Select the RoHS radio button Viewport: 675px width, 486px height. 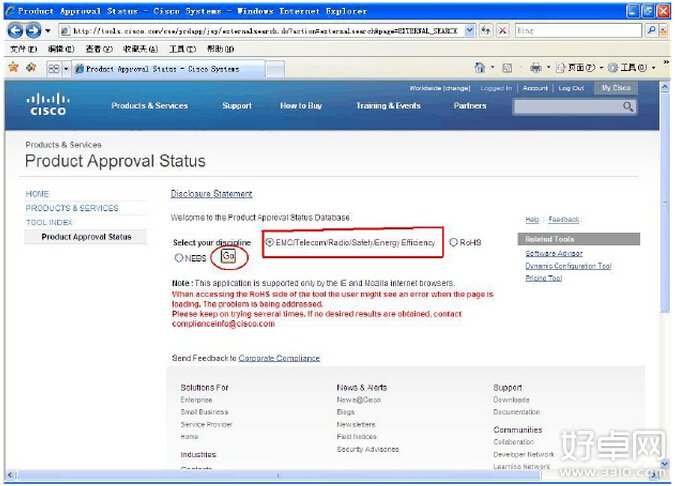pyautogui.click(x=453, y=242)
